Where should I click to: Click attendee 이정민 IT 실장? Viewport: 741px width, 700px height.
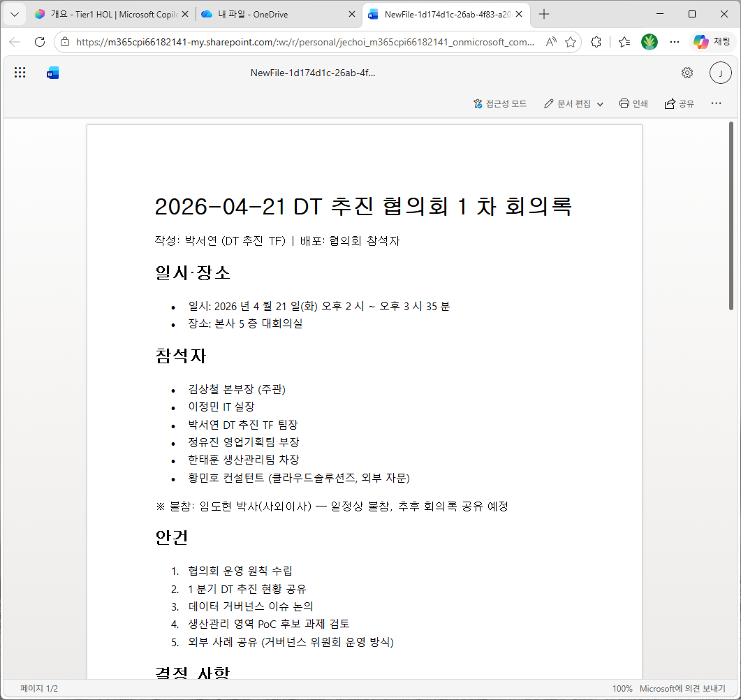221,407
